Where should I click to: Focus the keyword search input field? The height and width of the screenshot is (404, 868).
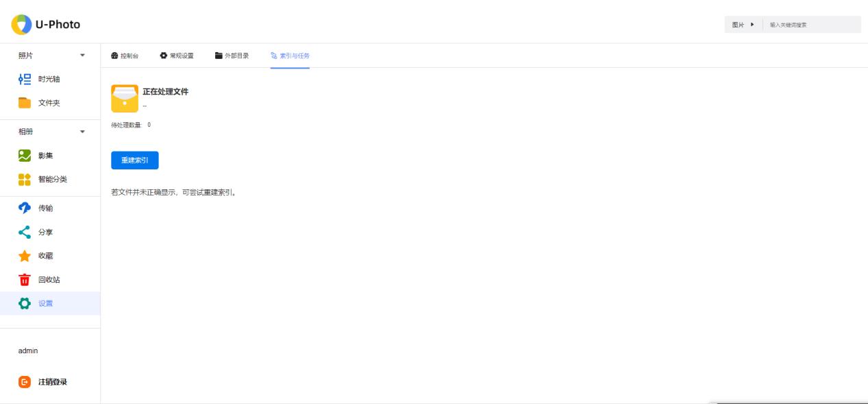[x=812, y=25]
